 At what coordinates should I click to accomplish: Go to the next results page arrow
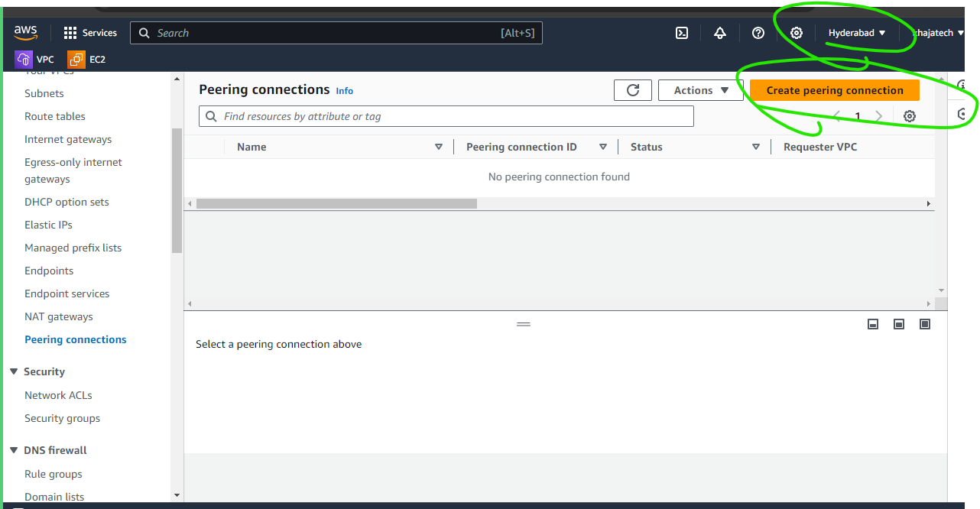click(879, 116)
